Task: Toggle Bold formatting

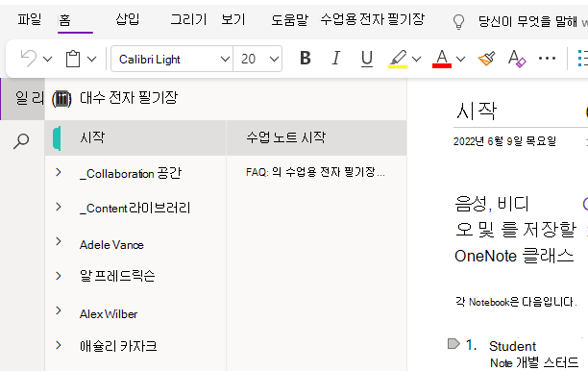Action: pyautogui.click(x=306, y=58)
